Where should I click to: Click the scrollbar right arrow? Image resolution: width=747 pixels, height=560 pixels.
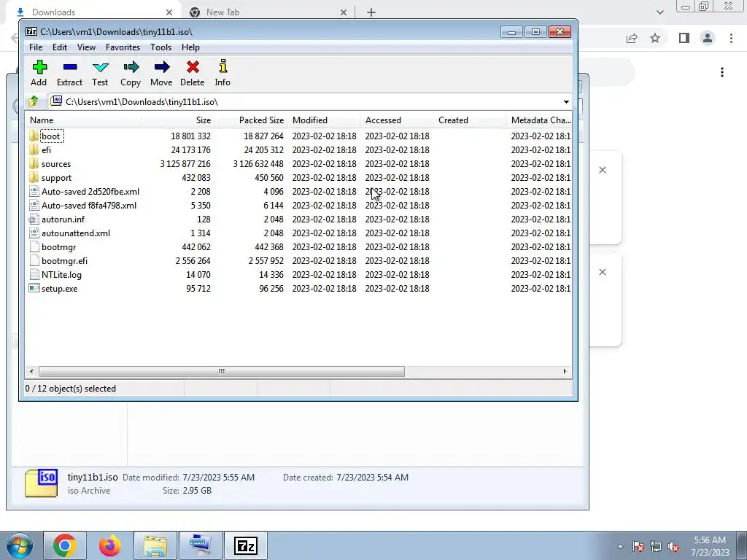click(x=565, y=371)
